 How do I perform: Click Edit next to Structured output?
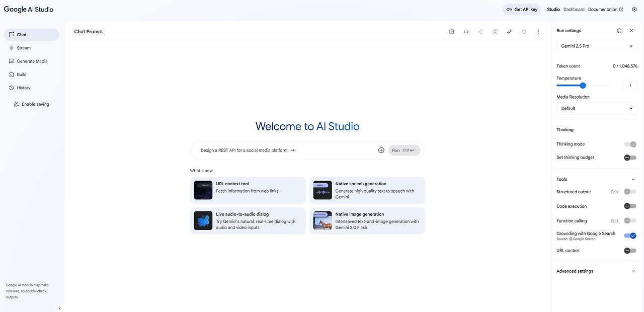614,192
